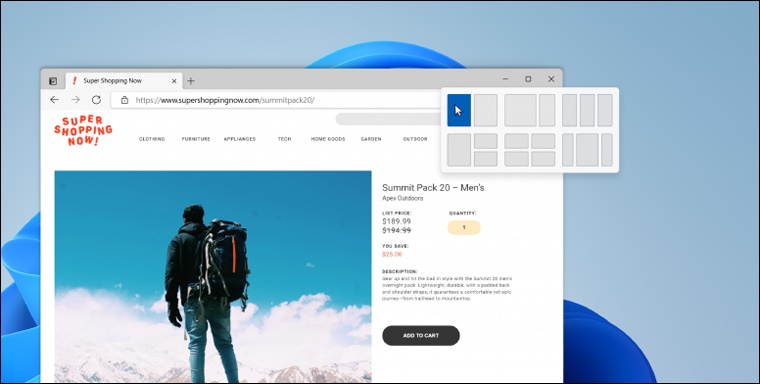Snap to wide center zone of wide-center layout
Viewport: 760px width, 384px height.
(x=587, y=150)
